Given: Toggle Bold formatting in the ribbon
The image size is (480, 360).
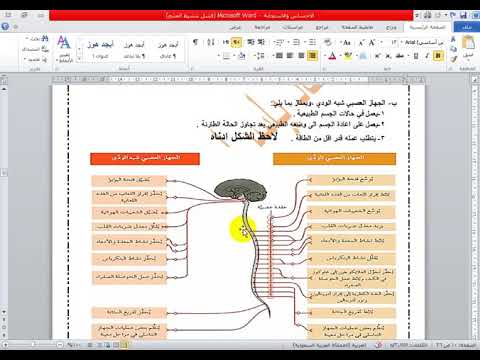Looking at the screenshot, I should [x=438, y=56].
